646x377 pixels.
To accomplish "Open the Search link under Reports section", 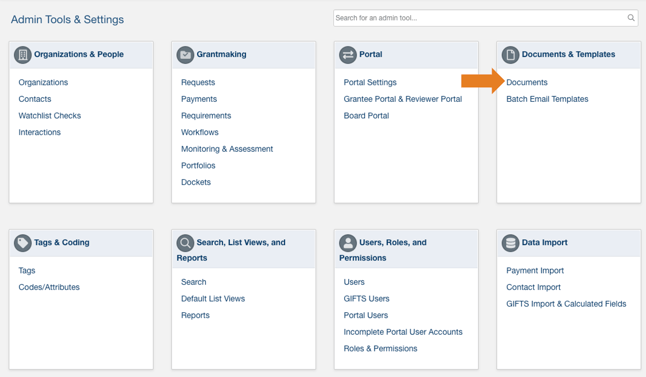I will pos(194,282).
